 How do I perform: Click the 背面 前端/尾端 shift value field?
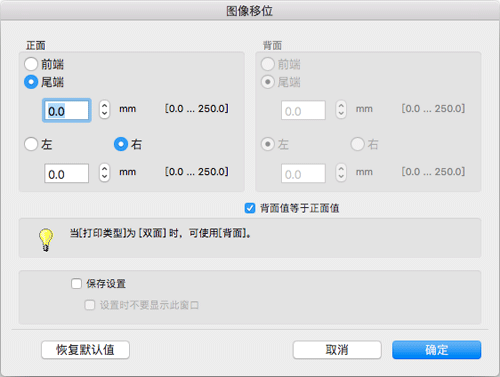tap(303, 110)
